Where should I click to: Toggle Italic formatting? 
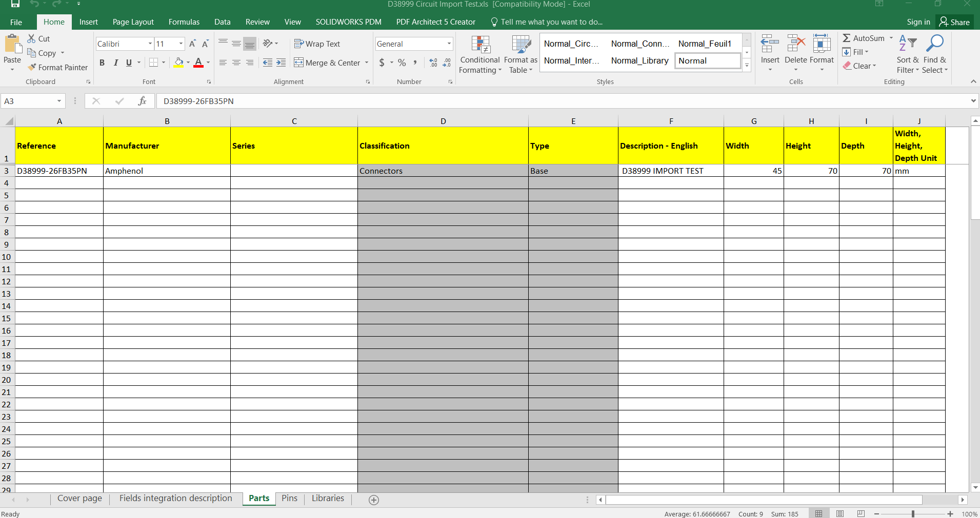coord(115,63)
